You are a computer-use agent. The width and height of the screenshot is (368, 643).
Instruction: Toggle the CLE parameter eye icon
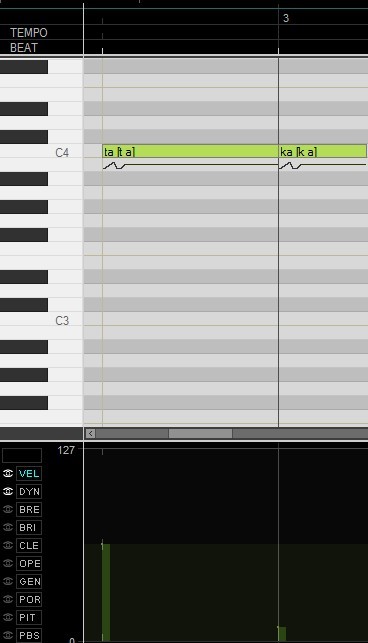pos(8,545)
